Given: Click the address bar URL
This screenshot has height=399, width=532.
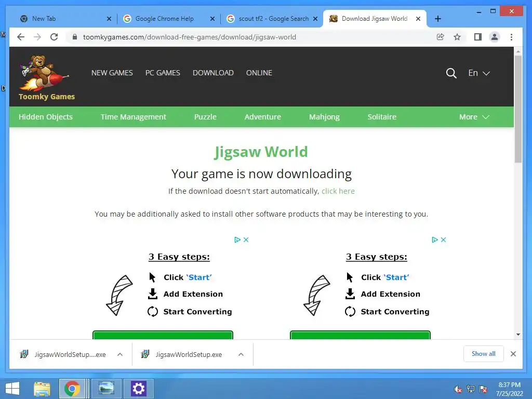Looking at the screenshot, I should 189,37.
